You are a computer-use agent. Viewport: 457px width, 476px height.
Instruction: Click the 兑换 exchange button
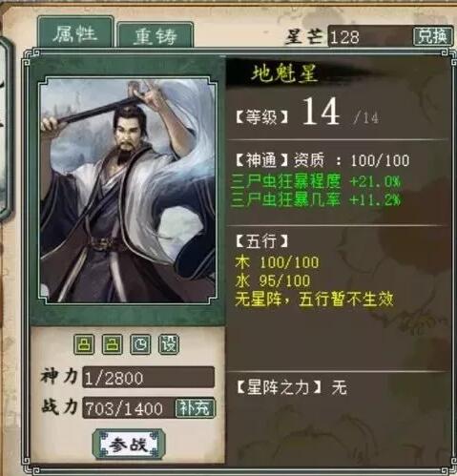(x=433, y=36)
